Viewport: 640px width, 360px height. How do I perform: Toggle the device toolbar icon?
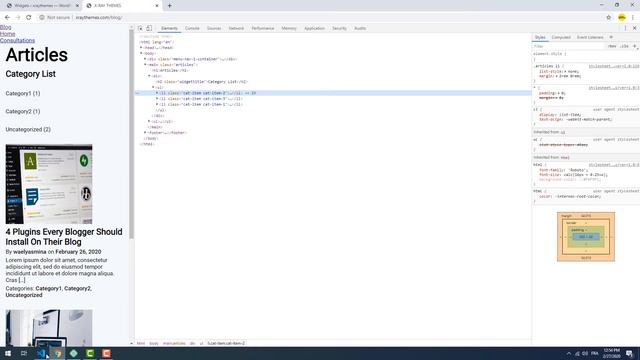click(149, 28)
